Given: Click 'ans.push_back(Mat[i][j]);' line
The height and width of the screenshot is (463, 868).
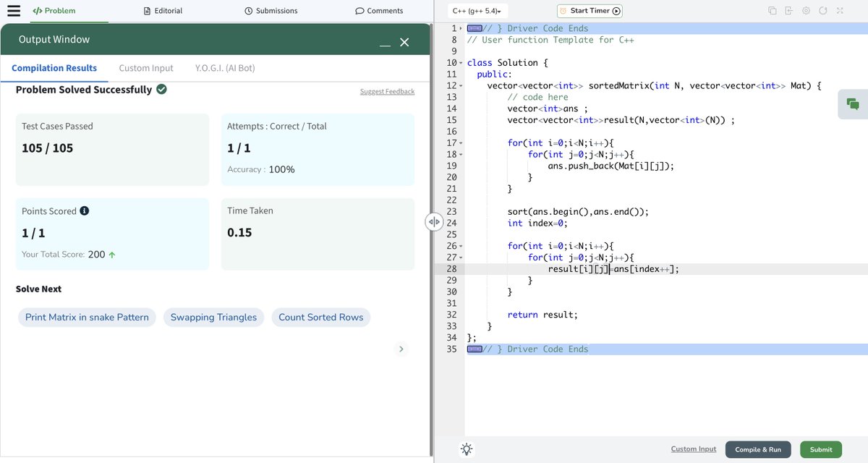Looking at the screenshot, I should click(x=611, y=166).
